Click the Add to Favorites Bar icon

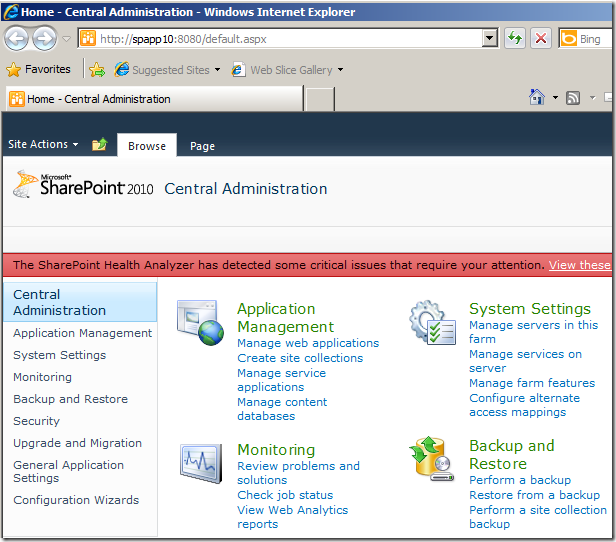pyautogui.click(x=97, y=70)
